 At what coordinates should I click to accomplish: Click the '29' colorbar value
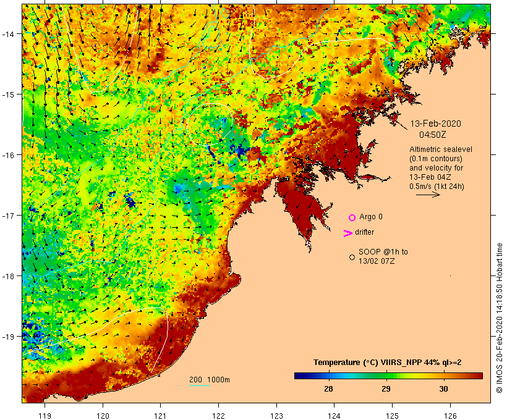tap(386, 389)
